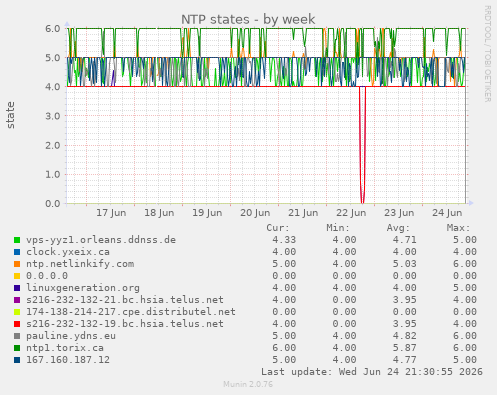
Task: Click the vertical state axis label
Action: pyautogui.click(x=10, y=115)
